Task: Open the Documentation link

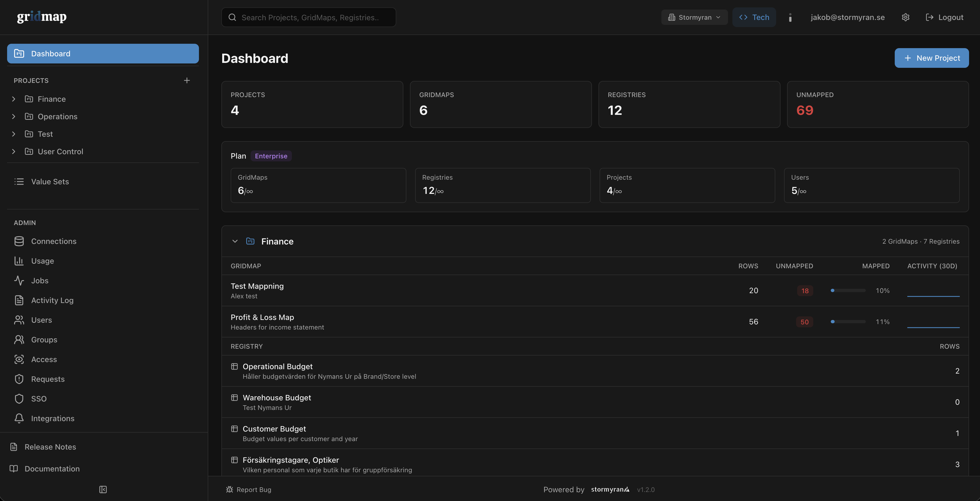Action: coord(45,469)
